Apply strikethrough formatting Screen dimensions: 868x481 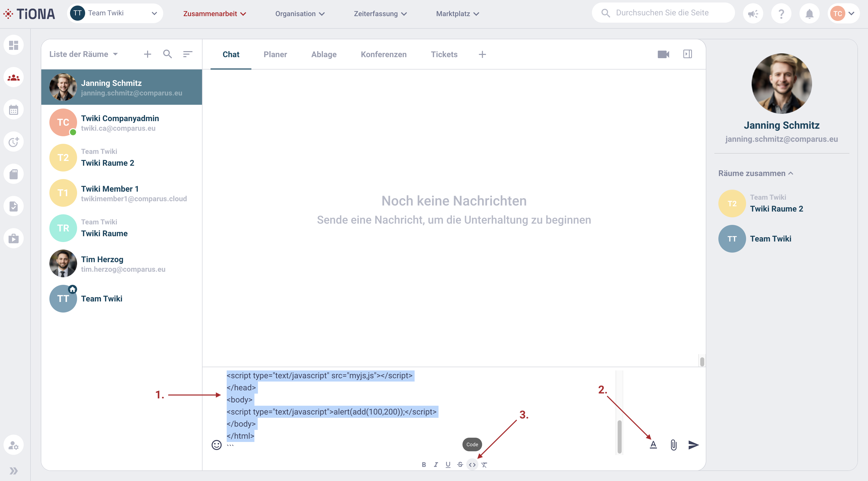(460, 464)
